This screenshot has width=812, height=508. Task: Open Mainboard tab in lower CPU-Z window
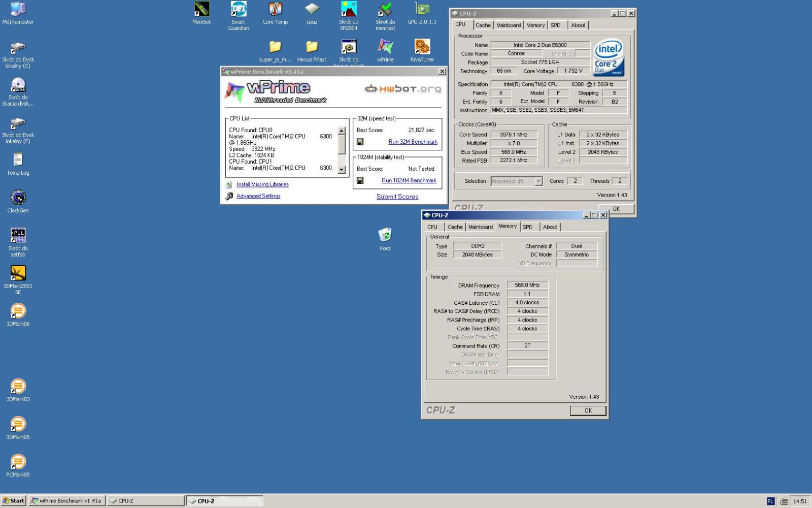point(481,227)
